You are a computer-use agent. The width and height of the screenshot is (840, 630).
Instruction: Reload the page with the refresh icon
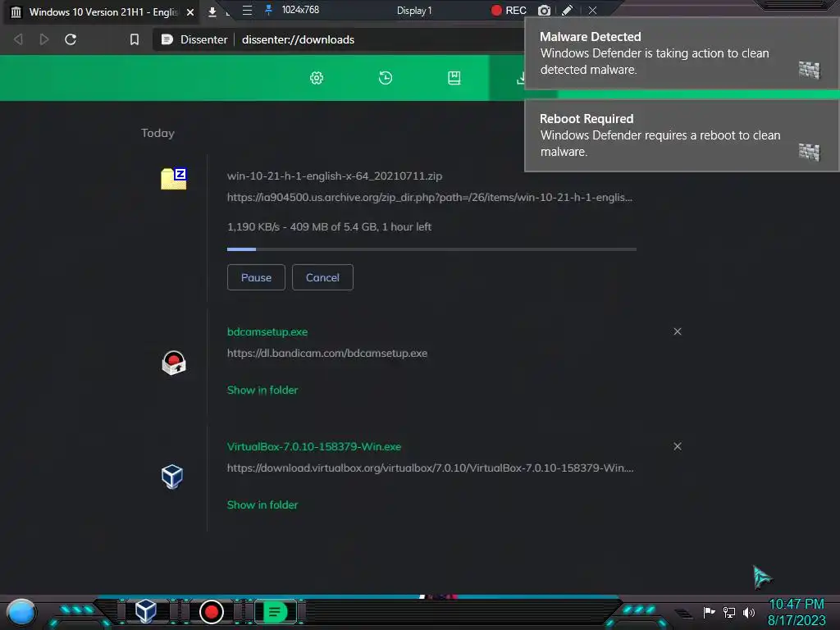[x=71, y=39]
